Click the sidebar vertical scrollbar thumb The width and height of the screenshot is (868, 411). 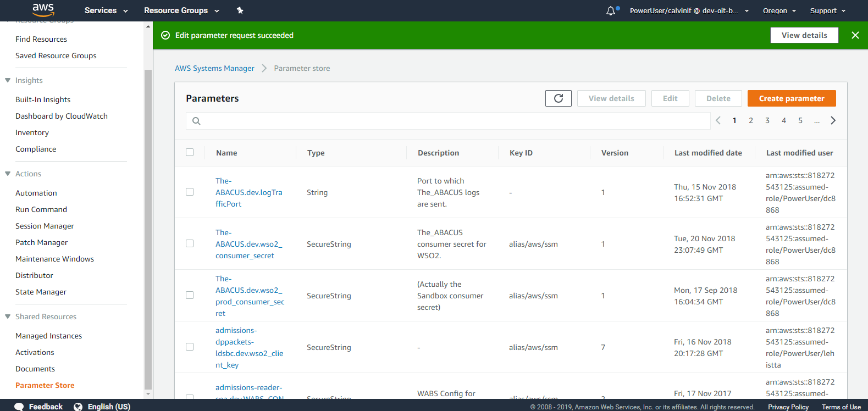pos(148,230)
